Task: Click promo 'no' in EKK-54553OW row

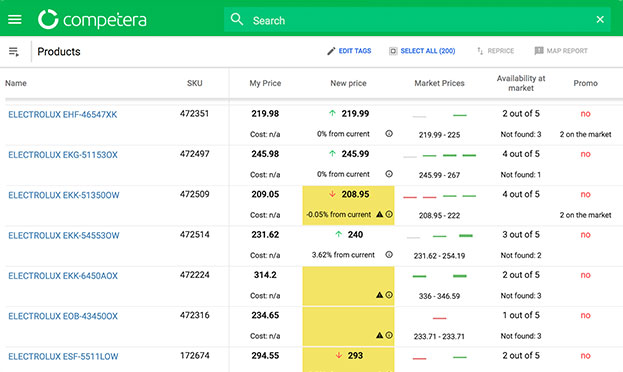Action: pos(586,235)
